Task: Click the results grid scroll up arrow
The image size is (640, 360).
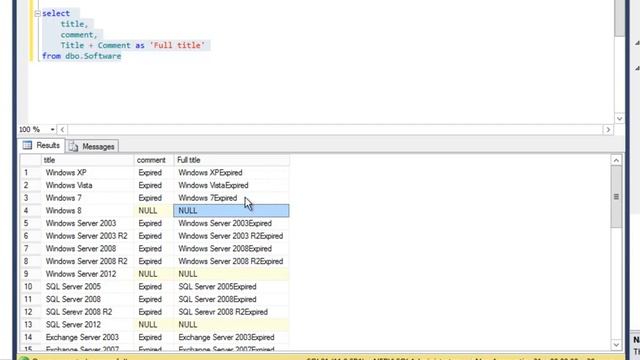Action: tap(616, 160)
